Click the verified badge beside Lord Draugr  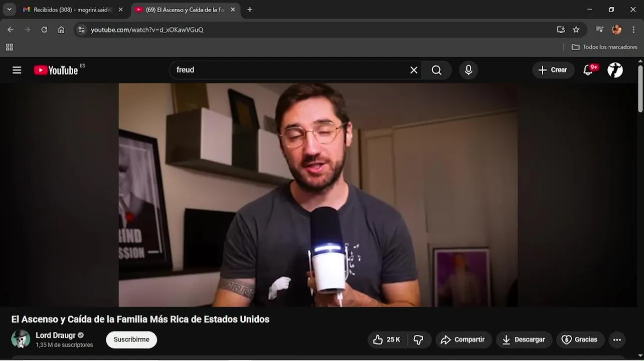(81, 335)
